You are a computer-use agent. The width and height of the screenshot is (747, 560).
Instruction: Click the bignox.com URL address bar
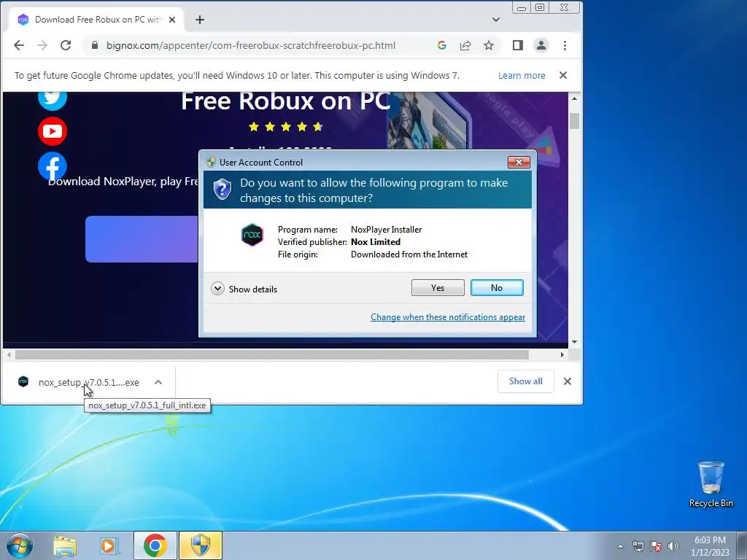[251, 45]
